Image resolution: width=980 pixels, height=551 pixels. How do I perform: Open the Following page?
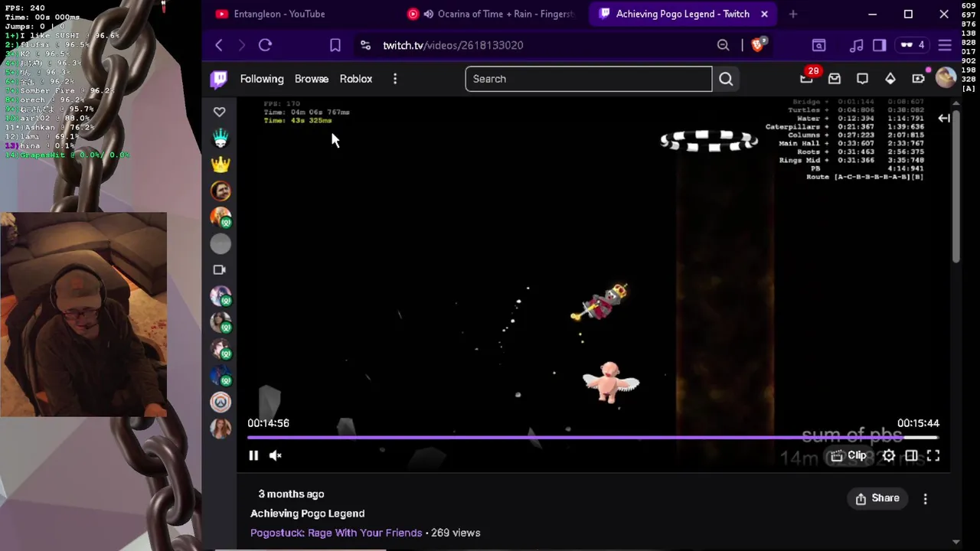tap(262, 79)
